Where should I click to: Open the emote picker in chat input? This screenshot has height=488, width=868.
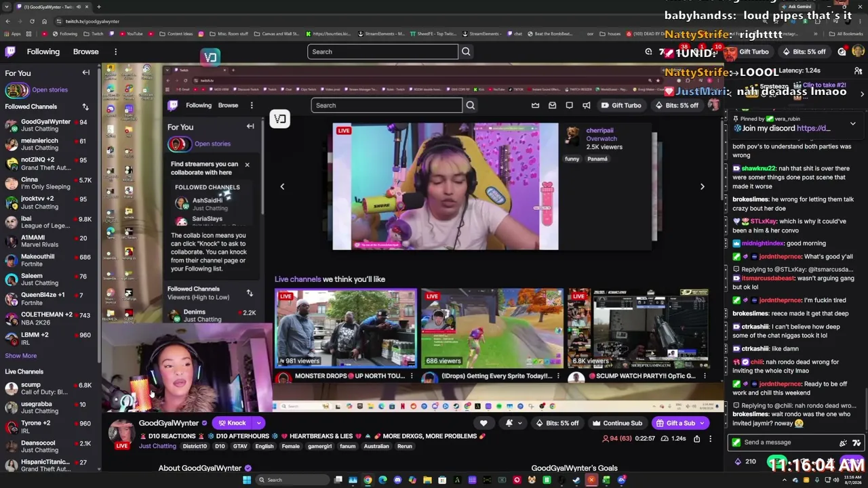point(857,443)
